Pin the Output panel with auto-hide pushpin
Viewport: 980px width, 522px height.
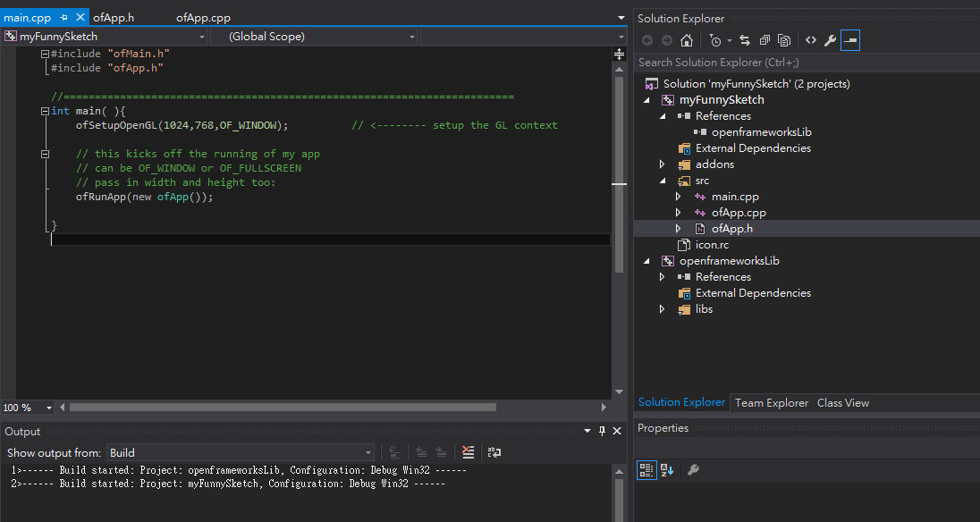point(602,431)
